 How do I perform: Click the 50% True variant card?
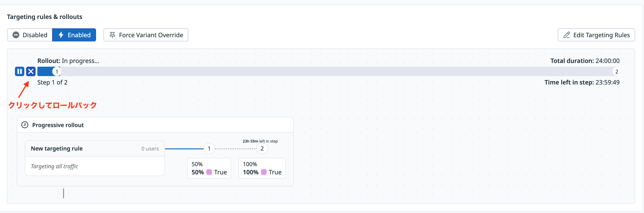(x=209, y=168)
